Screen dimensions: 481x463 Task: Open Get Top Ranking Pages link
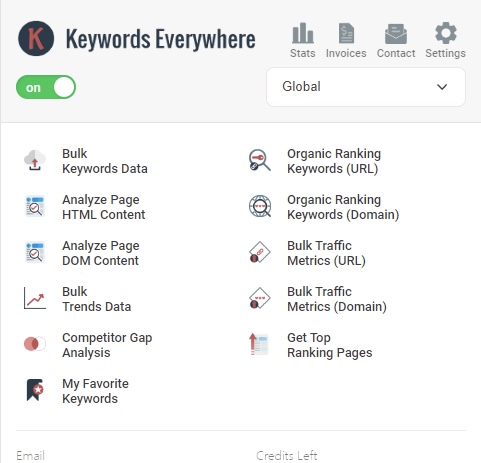[x=330, y=345]
